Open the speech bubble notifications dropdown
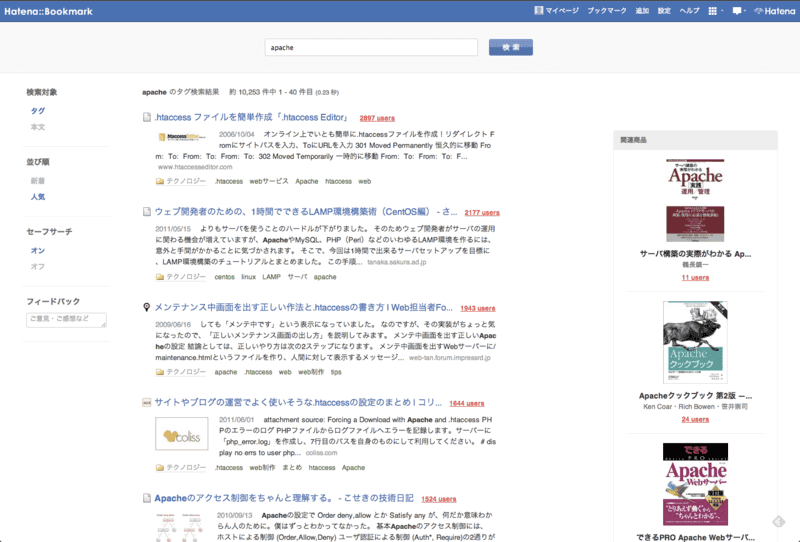This screenshot has height=542, width=800. [x=739, y=11]
